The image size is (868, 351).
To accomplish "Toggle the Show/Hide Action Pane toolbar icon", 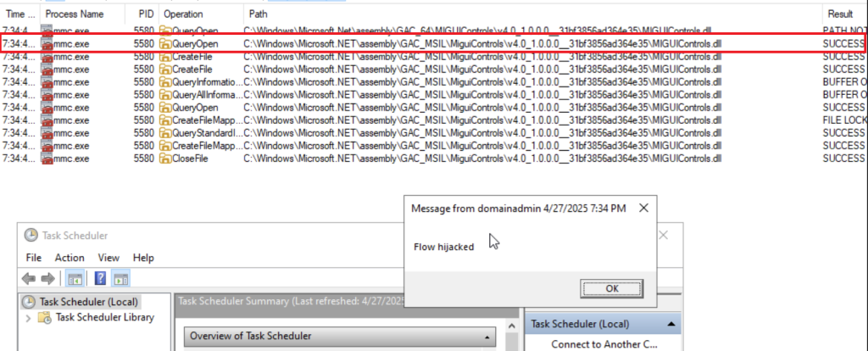I will coord(120,278).
